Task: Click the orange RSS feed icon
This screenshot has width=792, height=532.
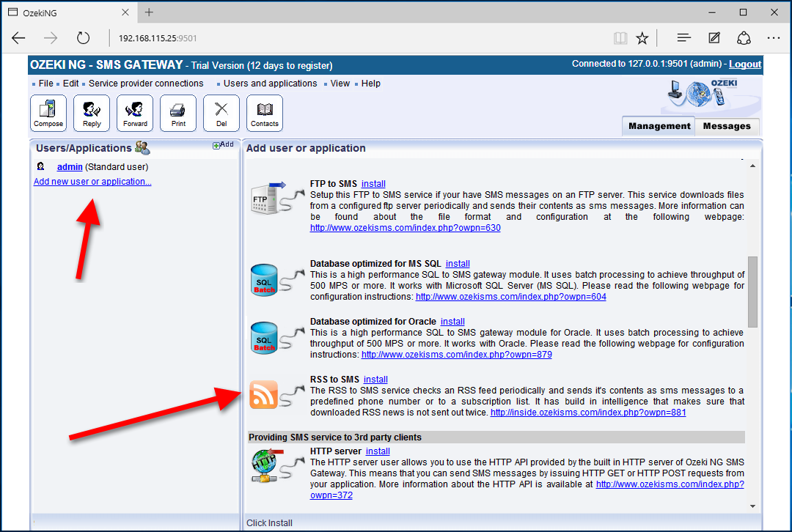Action: coord(264,394)
